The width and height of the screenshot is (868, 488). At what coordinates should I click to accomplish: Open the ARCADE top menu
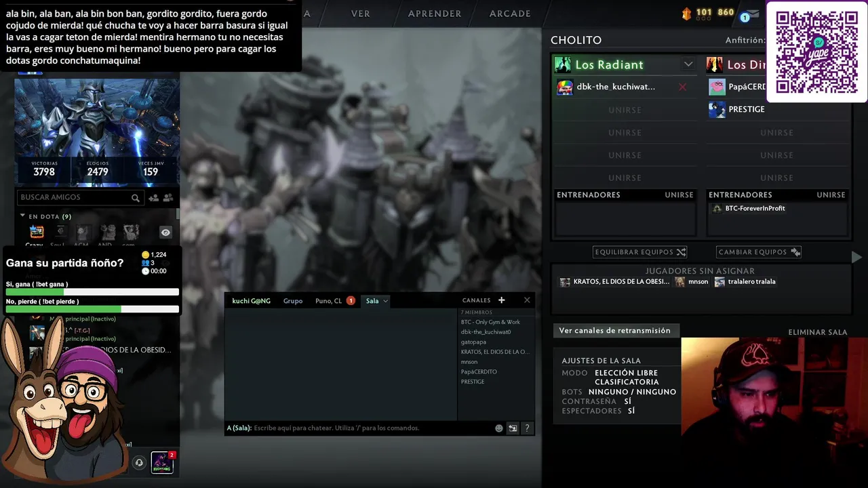[510, 14]
